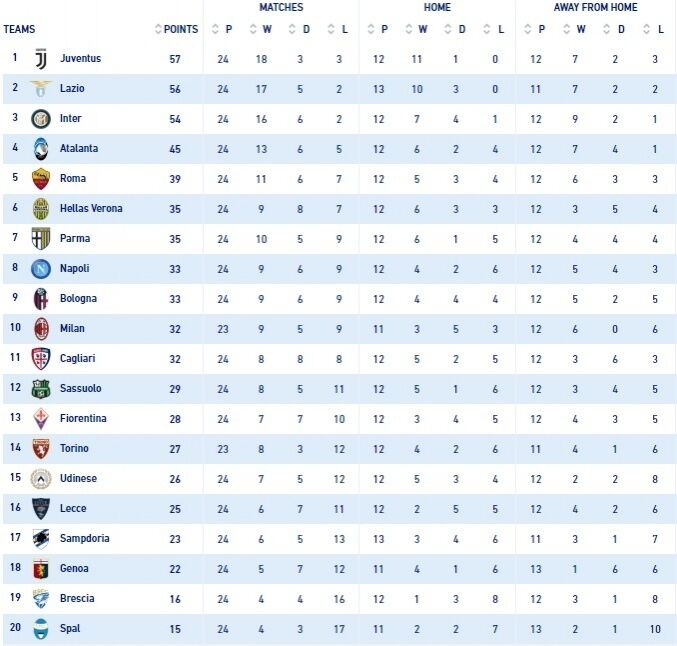Sort by total matches Won column
Viewport: 677px width, 646px height.
point(261,29)
